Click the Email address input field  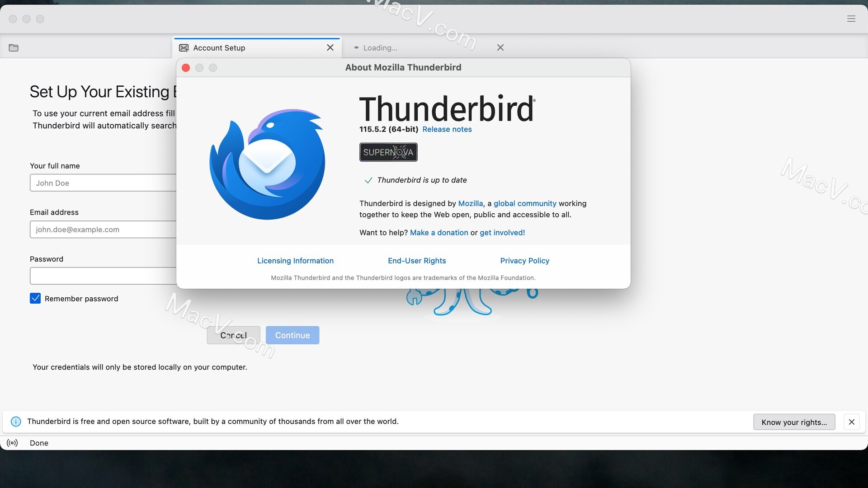click(x=104, y=229)
